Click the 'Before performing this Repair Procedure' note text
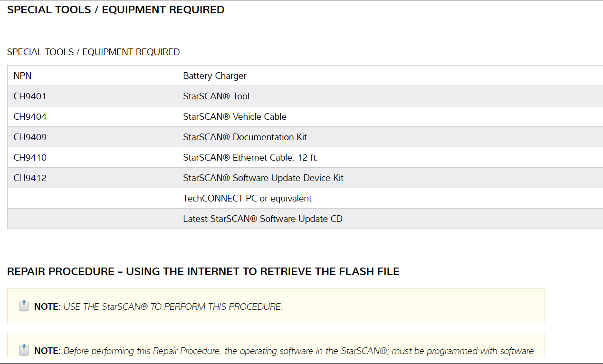 (x=298, y=351)
